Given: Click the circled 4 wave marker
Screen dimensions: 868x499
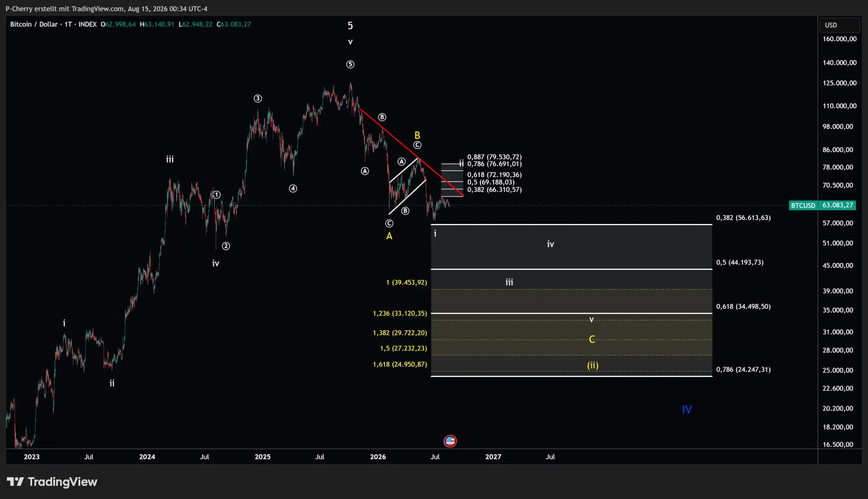Looking at the screenshot, I should click(x=293, y=188).
